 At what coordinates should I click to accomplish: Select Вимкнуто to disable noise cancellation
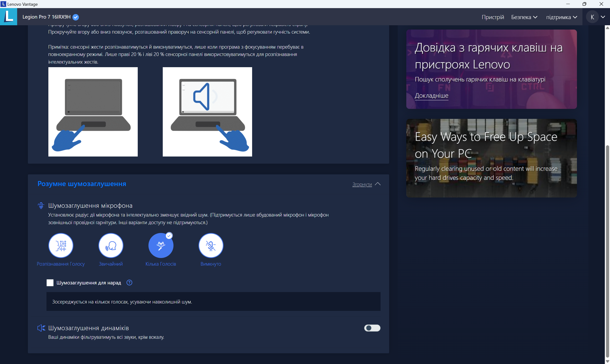(x=211, y=245)
